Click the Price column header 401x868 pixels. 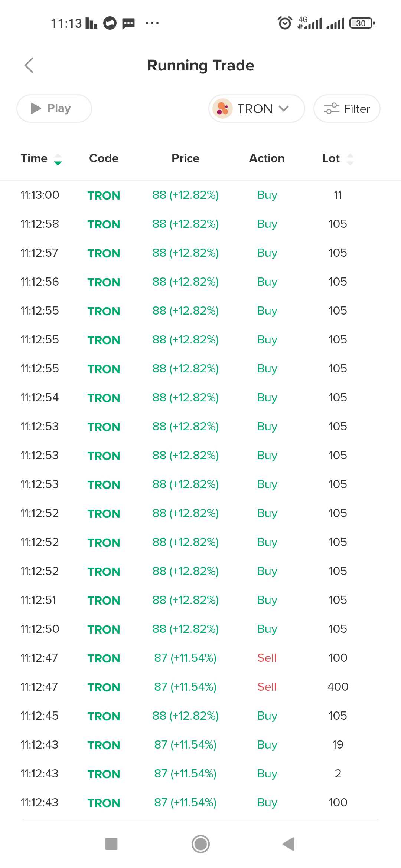(x=185, y=158)
